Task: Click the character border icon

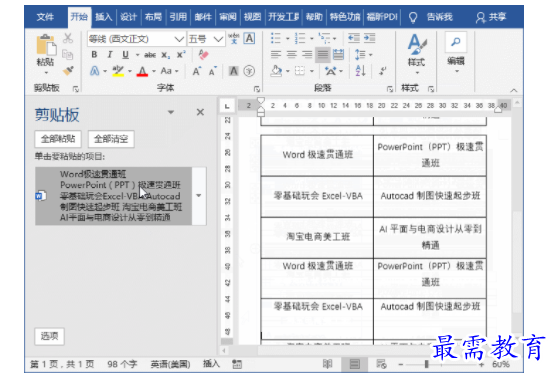Action: tap(249, 39)
